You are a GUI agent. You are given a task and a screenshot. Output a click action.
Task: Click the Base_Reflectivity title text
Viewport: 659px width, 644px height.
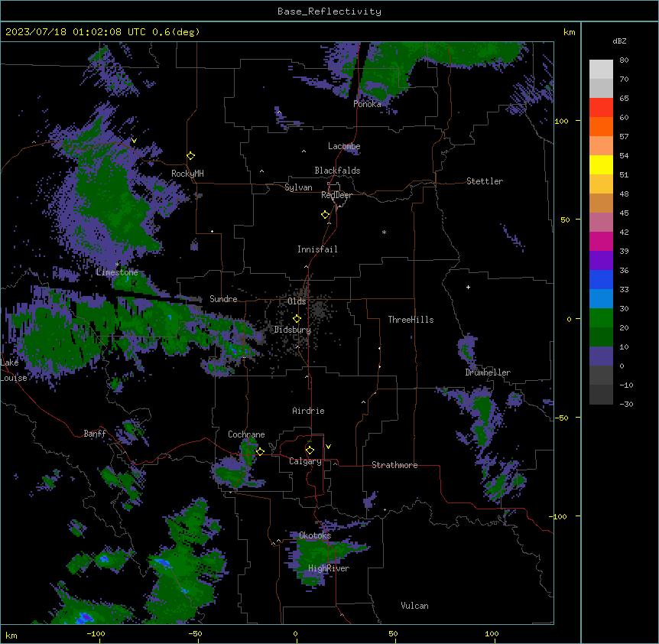tap(329, 11)
